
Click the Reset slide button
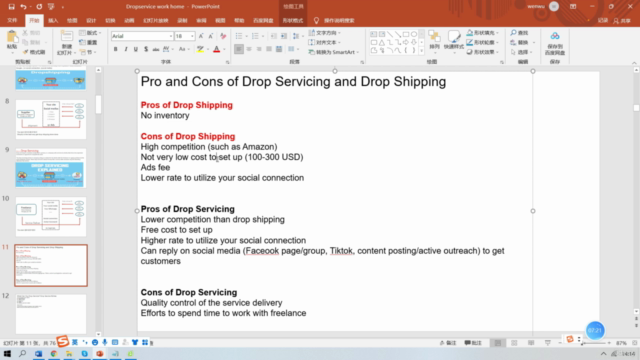point(89,42)
